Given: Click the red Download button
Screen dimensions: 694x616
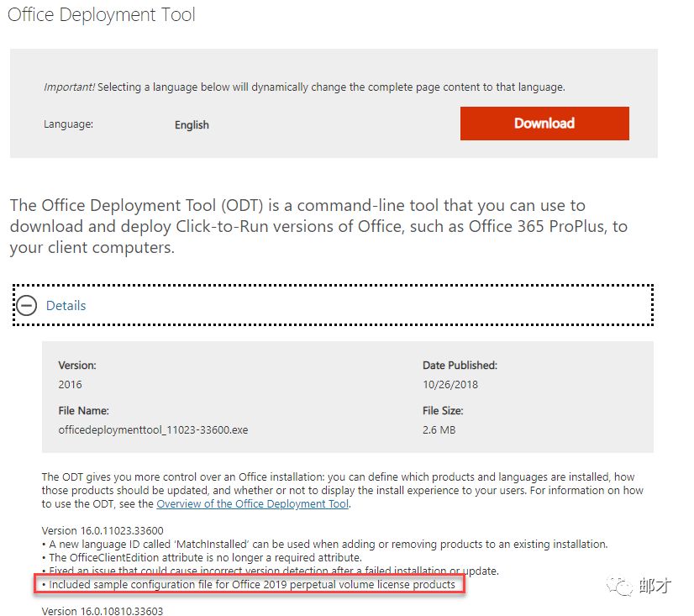Looking at the screenshot, I should click(x=544, y=124).
